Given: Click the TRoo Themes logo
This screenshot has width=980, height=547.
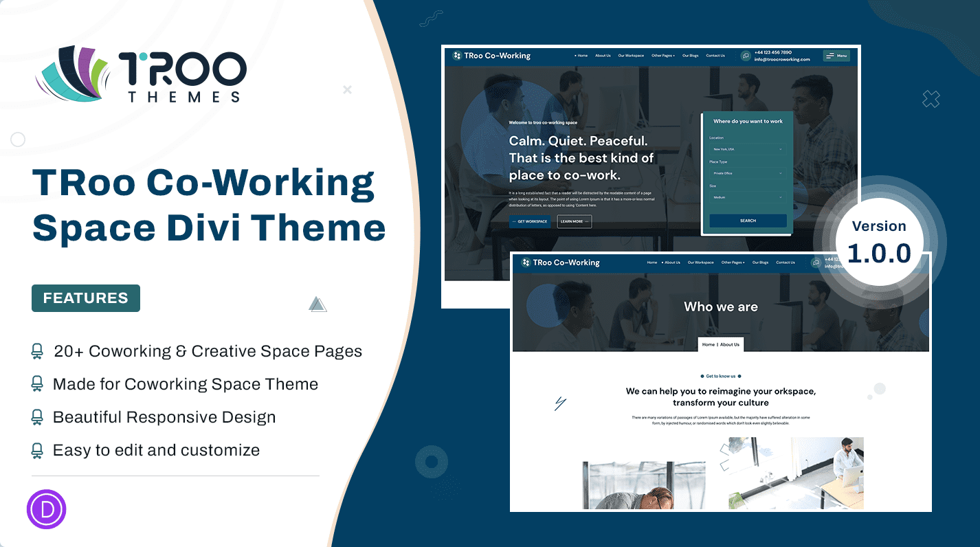Looking at the screenshot, I should 141,74.
